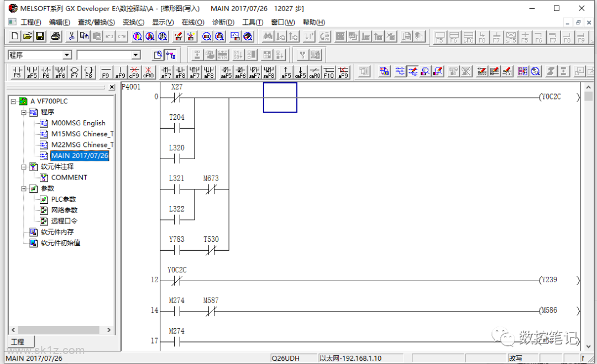Viewport: 597px width, 364px height.
Task: Toggle project data list display icon
Action: tap(171, 55)
